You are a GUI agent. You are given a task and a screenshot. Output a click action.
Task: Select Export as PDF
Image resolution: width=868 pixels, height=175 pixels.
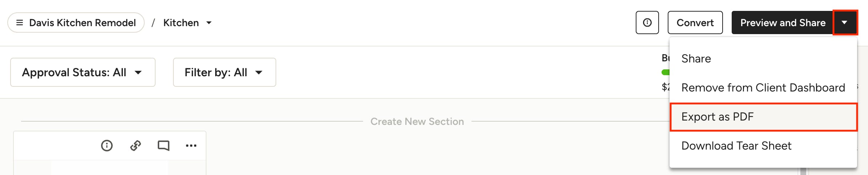coord(763,117)
